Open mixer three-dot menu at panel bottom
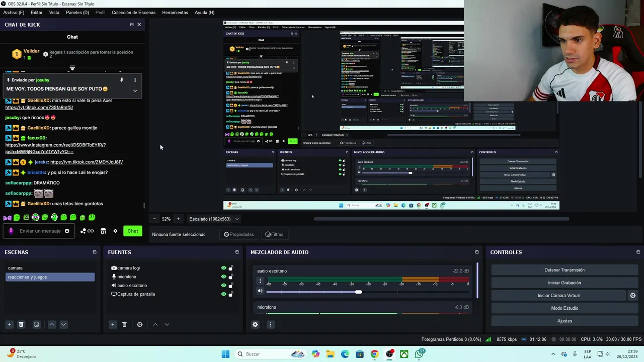 click(270, 325)
